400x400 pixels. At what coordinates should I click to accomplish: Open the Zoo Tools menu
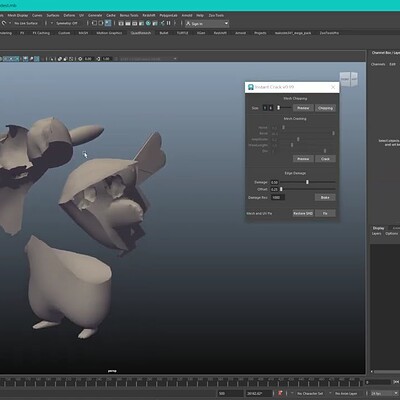click(x=216, y=15)
